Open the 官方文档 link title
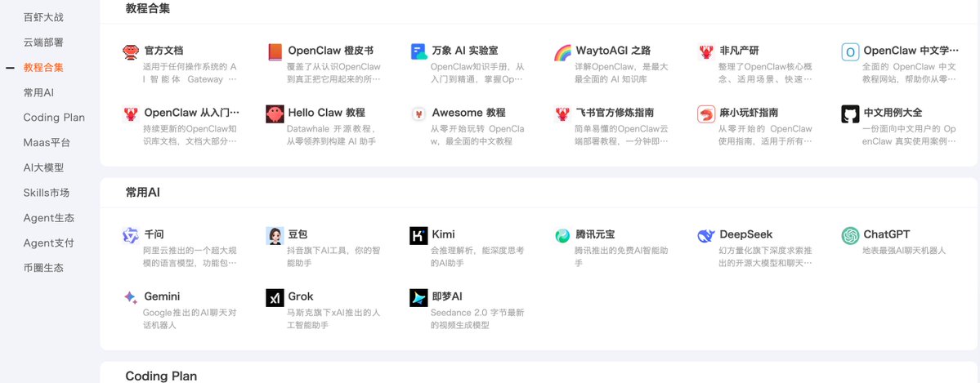980x383 pixels. point(163,51)
